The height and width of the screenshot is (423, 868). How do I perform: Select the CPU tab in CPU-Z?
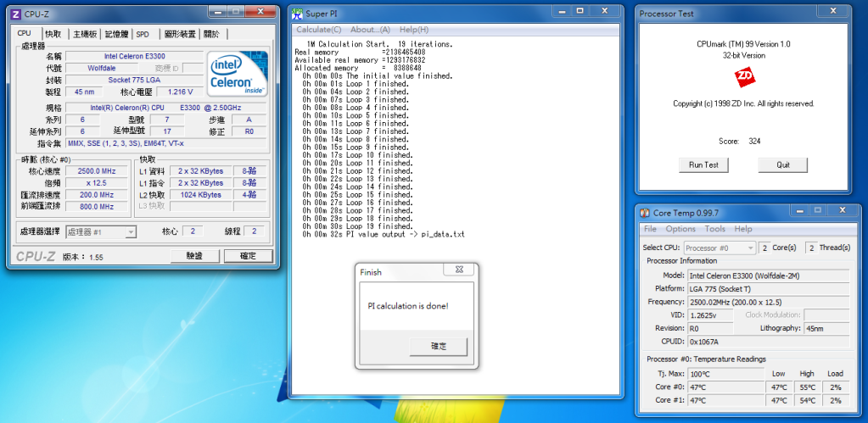(x=25, y=33)
